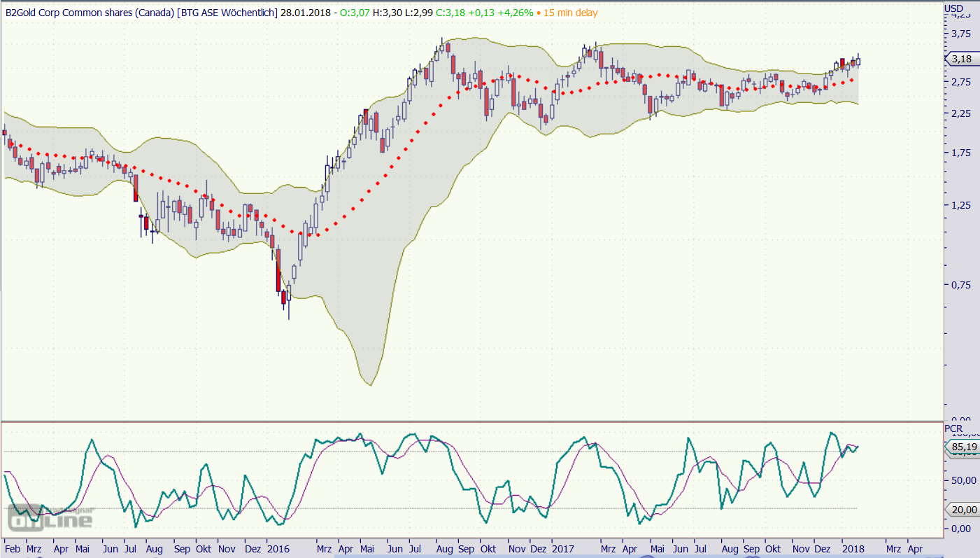Viewport: 980px width, 558px height.
Task: Click the 50,00 PCR axis label
Action: coord(958,480)
